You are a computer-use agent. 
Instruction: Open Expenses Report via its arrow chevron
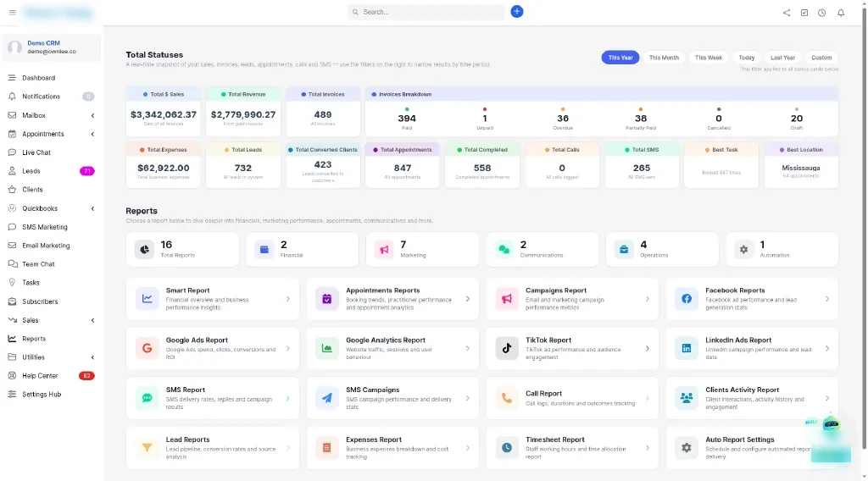coord(468,448)
